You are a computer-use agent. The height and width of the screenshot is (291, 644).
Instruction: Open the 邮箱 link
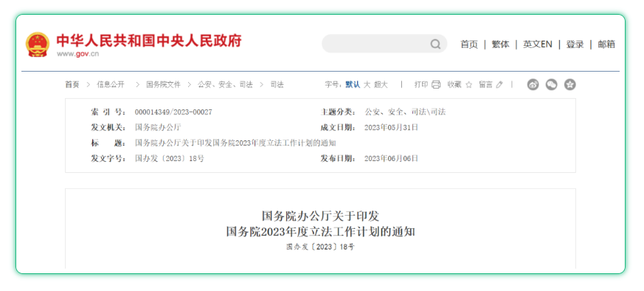click(x=606, y=44)
